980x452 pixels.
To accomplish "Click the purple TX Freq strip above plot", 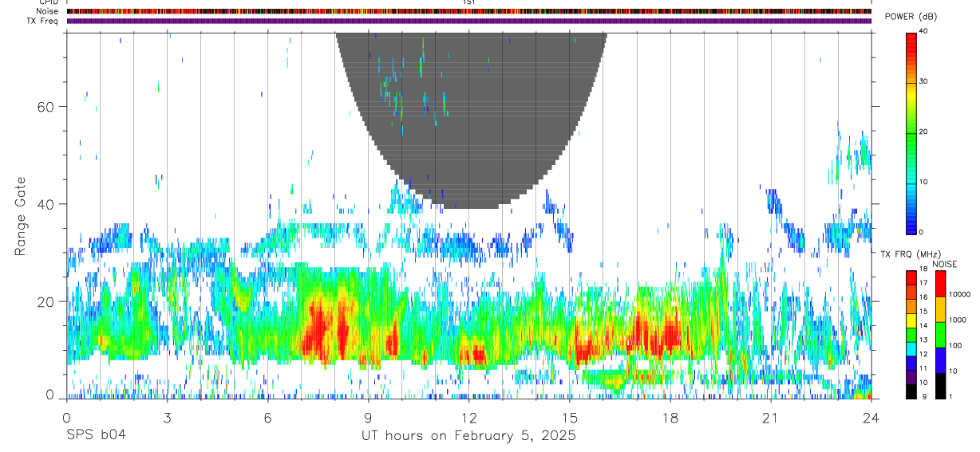I will [x=468, y=21].
